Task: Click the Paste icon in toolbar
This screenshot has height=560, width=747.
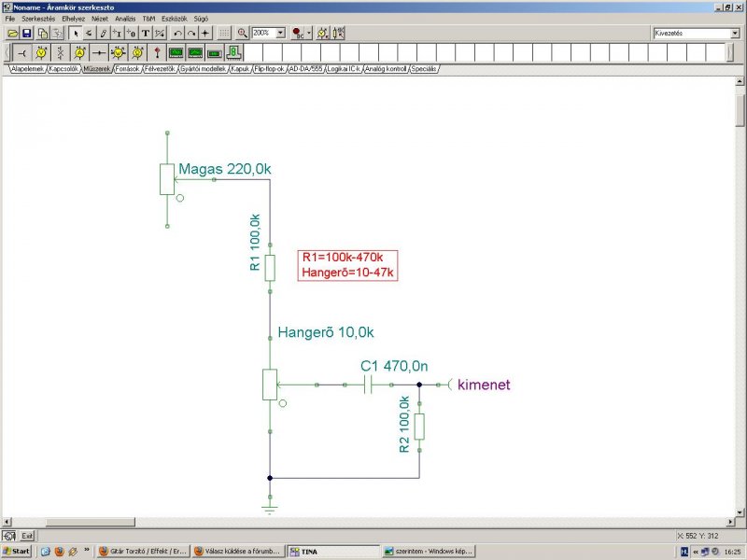Action: 57,33
